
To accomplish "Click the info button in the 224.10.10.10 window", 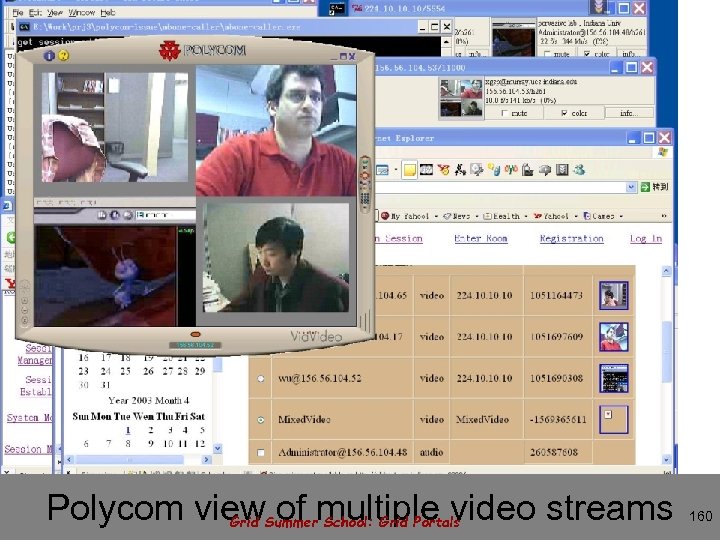I will (630, 54).
